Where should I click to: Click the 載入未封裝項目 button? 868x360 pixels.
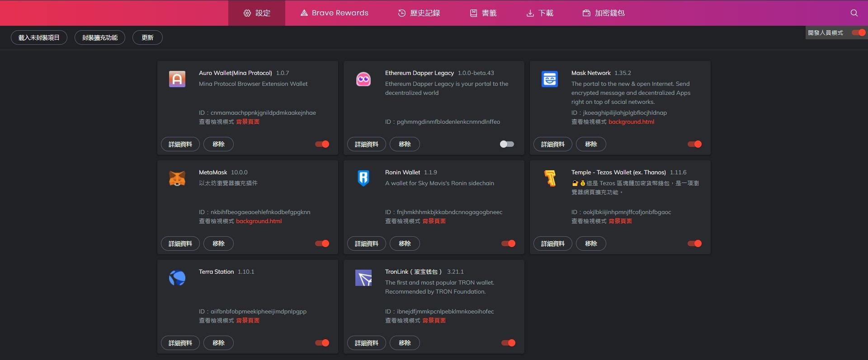click(x=39, y=37)
